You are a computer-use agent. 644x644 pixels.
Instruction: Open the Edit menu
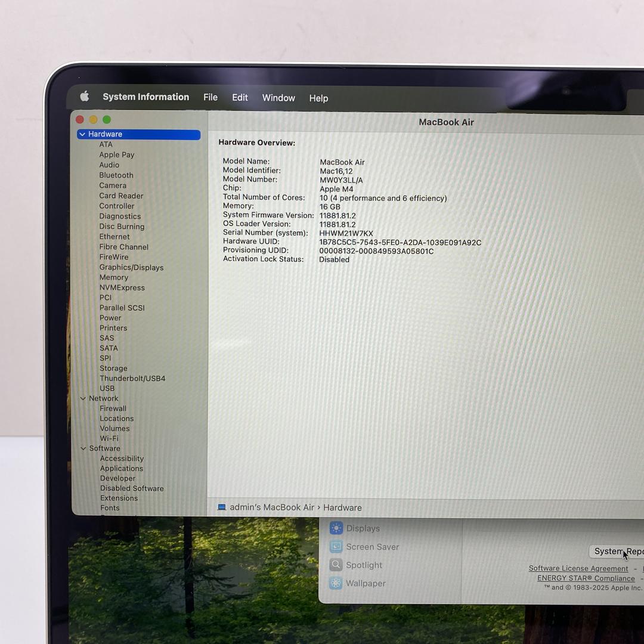[x=240, y=98]
